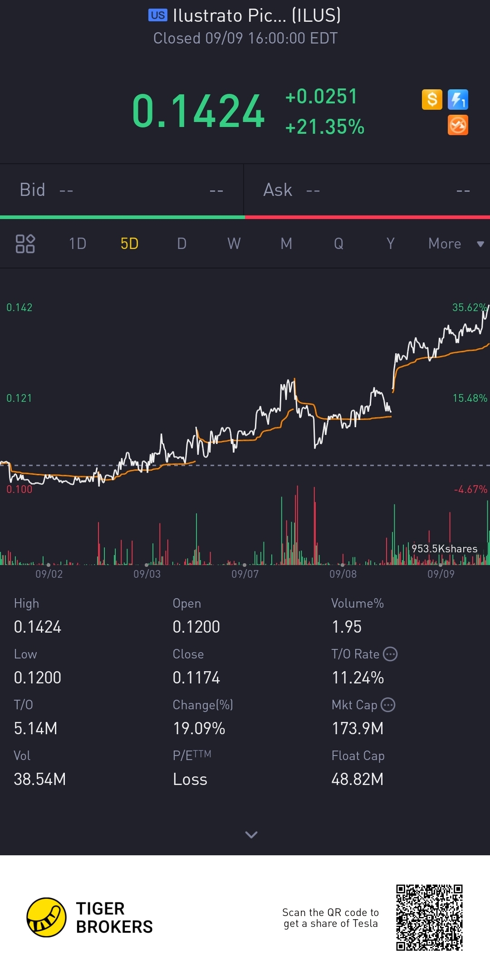
Task: Tap the Bid quote panel
Action: coord(122,190)
